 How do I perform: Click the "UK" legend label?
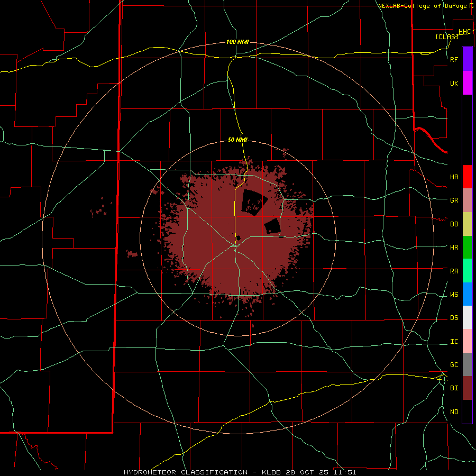point(454,84)
